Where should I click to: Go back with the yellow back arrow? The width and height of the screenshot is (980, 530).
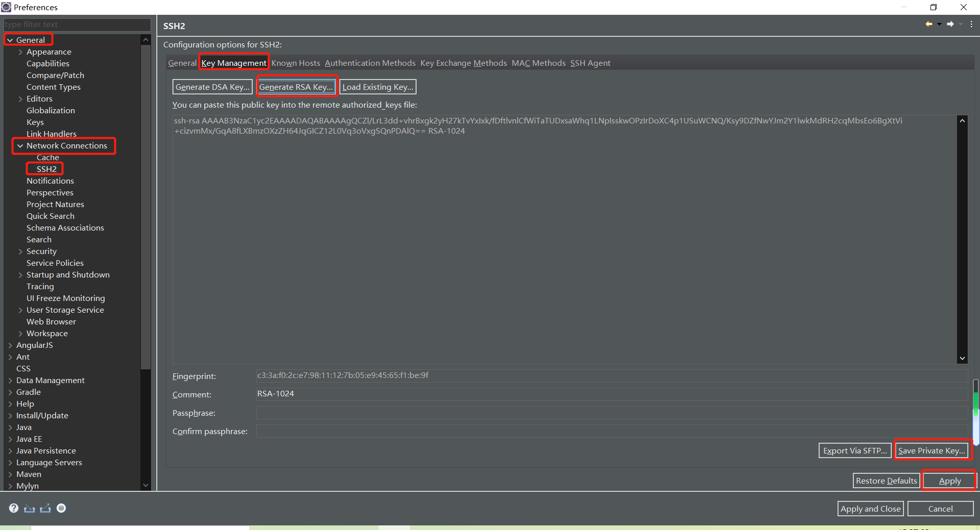point(929,24)
